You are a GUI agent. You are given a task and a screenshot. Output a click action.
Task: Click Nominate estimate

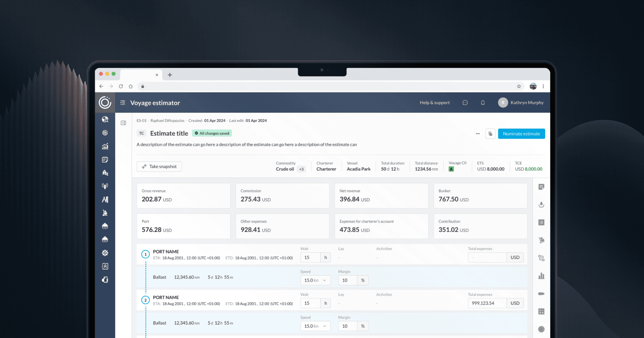coord(521,134)
